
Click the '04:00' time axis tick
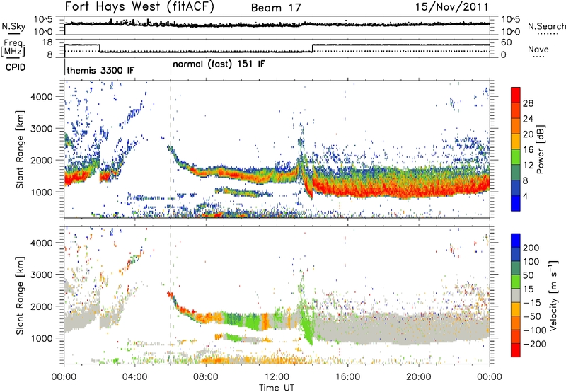pos(134,377)
